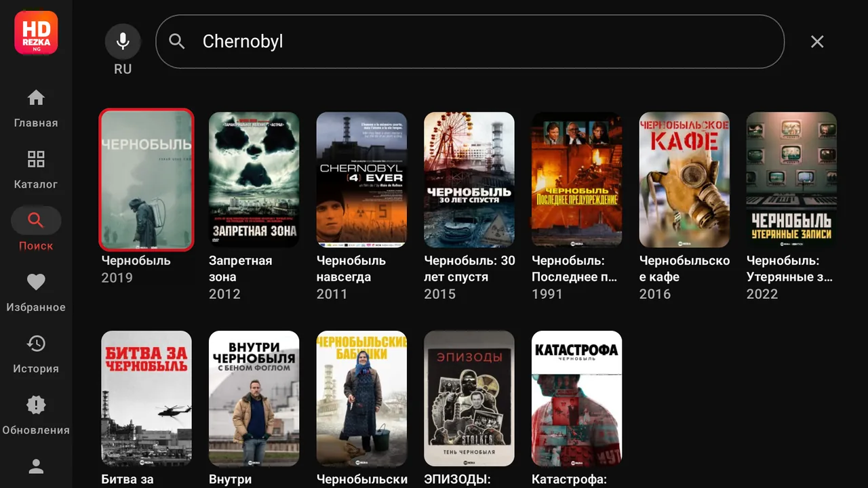
Task: Open the Битва за Чернобыль poster
Action: point(146,399)
